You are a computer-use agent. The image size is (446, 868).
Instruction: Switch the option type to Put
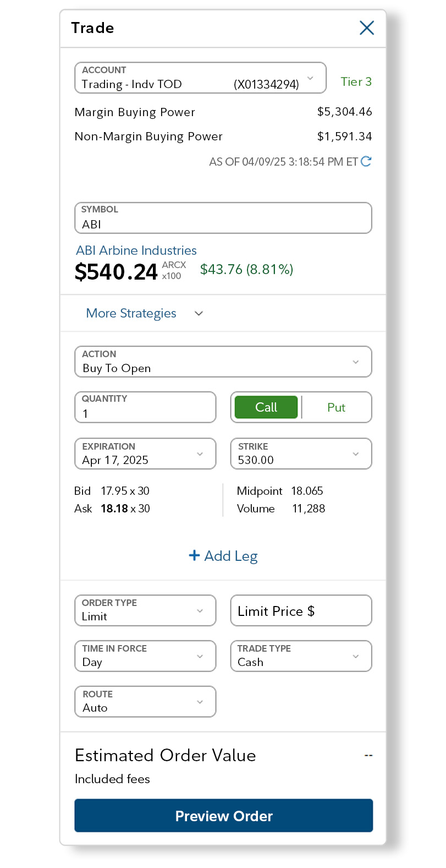point(336,407)
